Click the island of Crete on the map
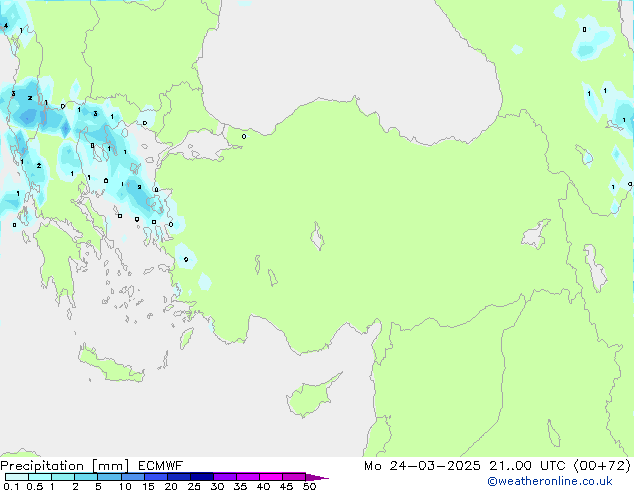 click(111, 366)
